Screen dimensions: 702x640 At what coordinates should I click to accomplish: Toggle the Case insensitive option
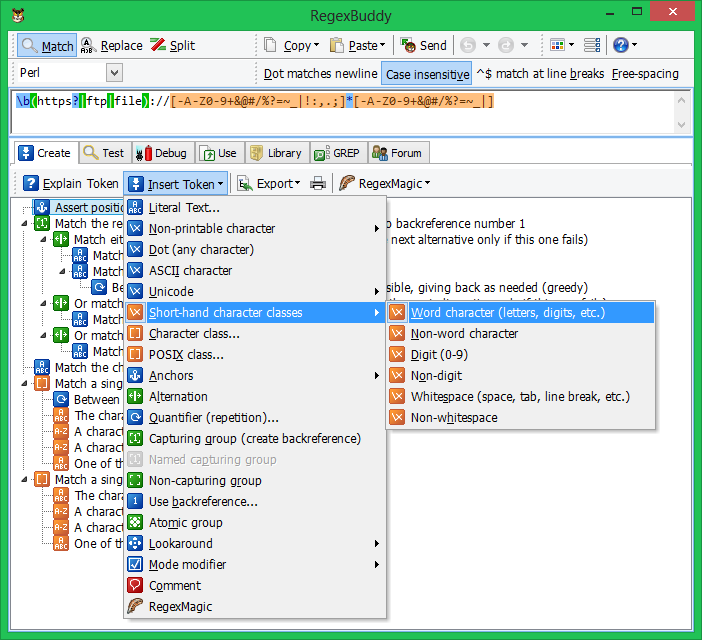[427, 74]
